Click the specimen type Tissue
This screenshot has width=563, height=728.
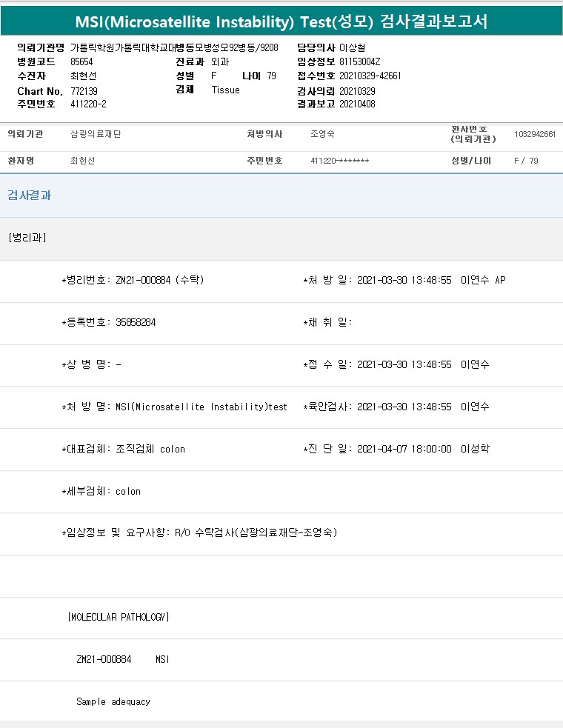pos(225,90)
